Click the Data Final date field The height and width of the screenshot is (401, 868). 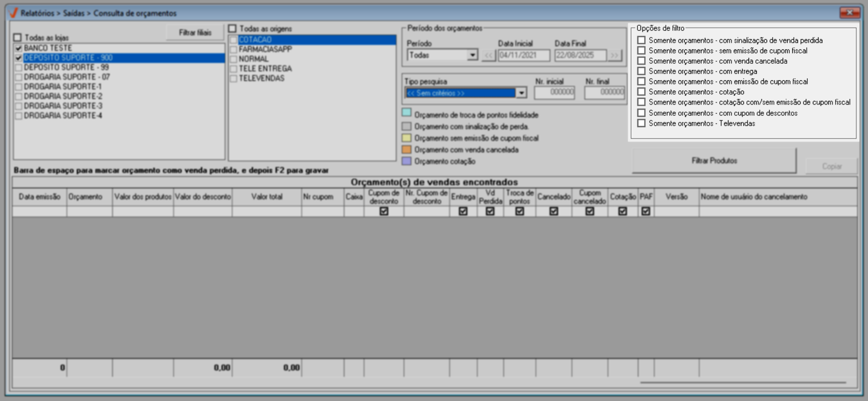581,55
